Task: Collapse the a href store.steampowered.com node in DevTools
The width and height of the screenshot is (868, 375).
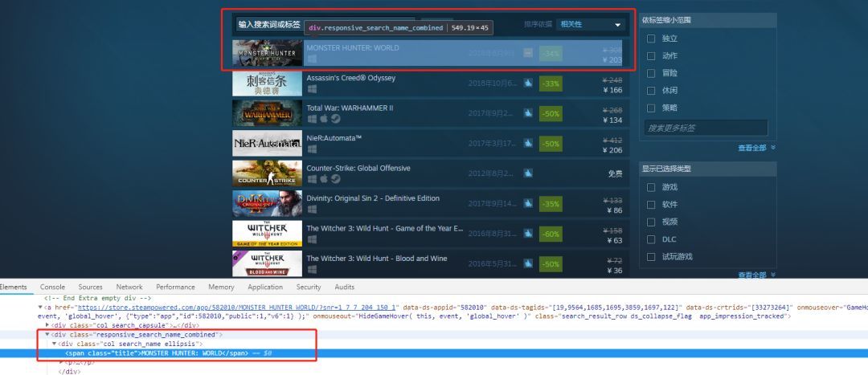Action: coord(40,307)
